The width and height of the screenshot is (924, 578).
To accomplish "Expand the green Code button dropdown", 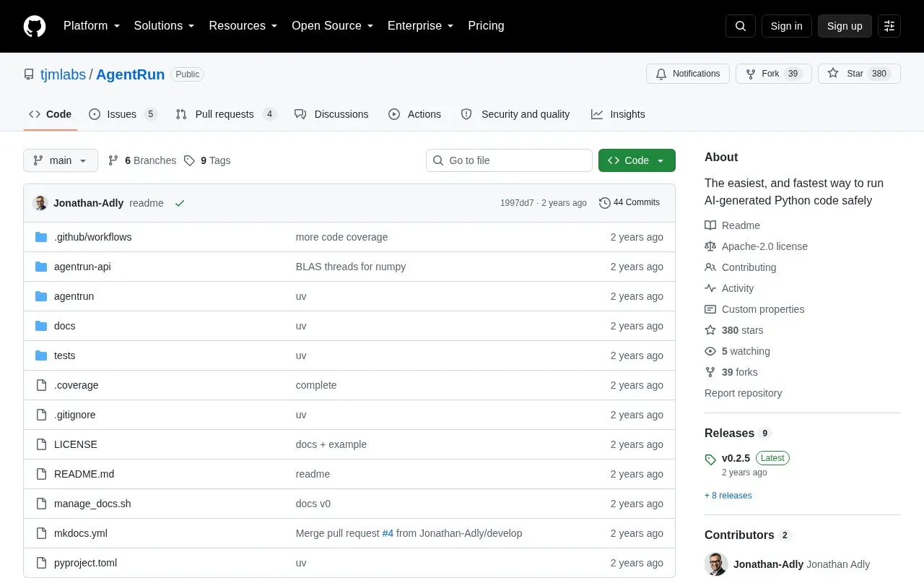I will pos(637,160).
